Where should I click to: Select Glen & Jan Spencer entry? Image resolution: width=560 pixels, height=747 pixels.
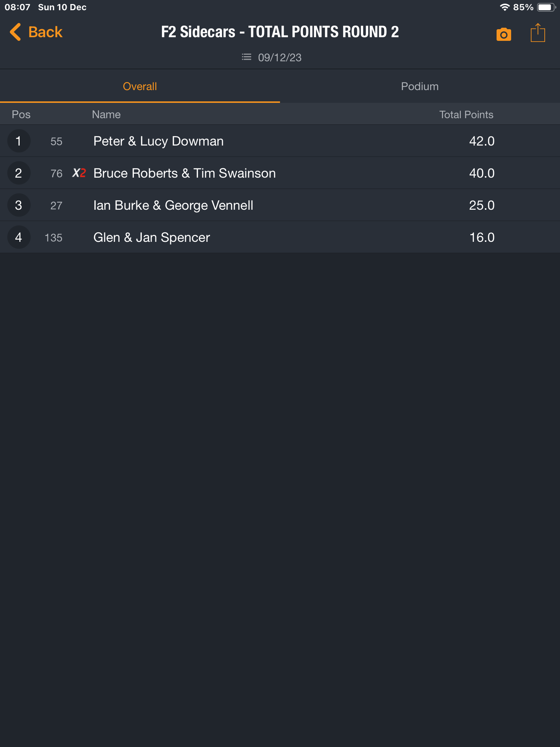pos(280,237)
